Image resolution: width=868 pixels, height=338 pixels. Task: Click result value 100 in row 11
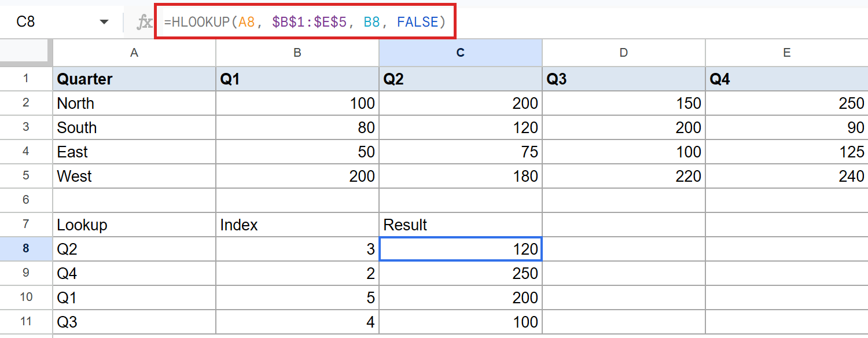461,322
